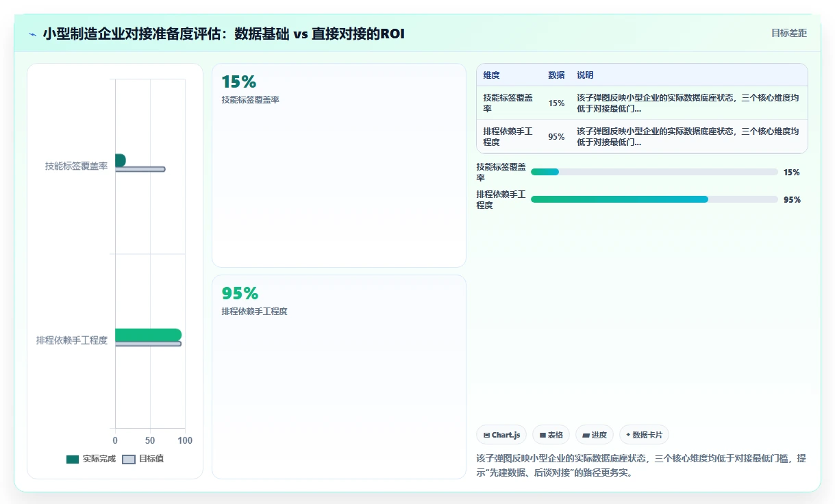The width and height of the screenshot is (835, 504).
Task: Toggle the 实际完成 legend swatch
Action: tap(73, 459)
